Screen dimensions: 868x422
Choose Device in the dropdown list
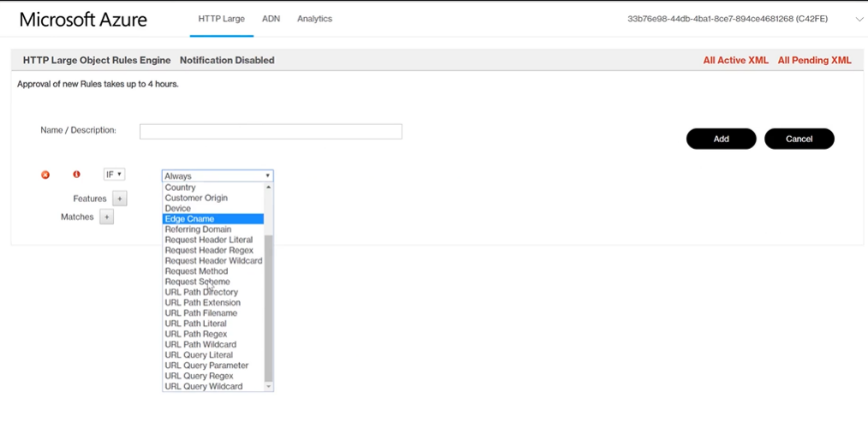click(x=213, y=209)
